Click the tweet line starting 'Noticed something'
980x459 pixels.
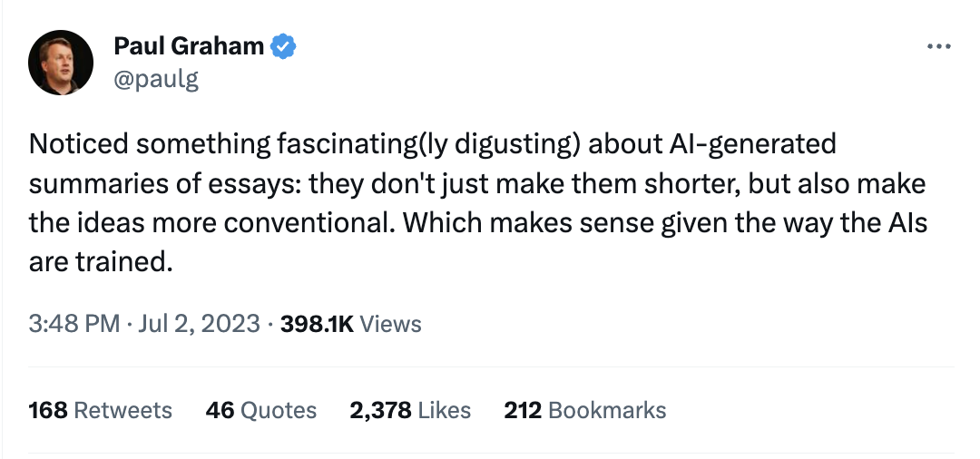pyautogui.click(x=433, y=144)
